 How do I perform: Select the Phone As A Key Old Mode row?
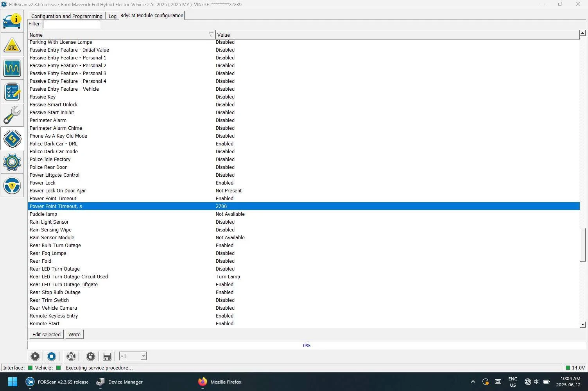point(304,136)
